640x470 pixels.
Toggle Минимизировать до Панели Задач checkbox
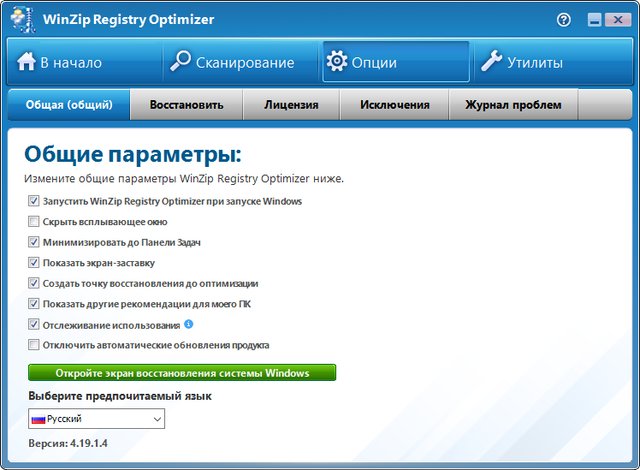34,242
